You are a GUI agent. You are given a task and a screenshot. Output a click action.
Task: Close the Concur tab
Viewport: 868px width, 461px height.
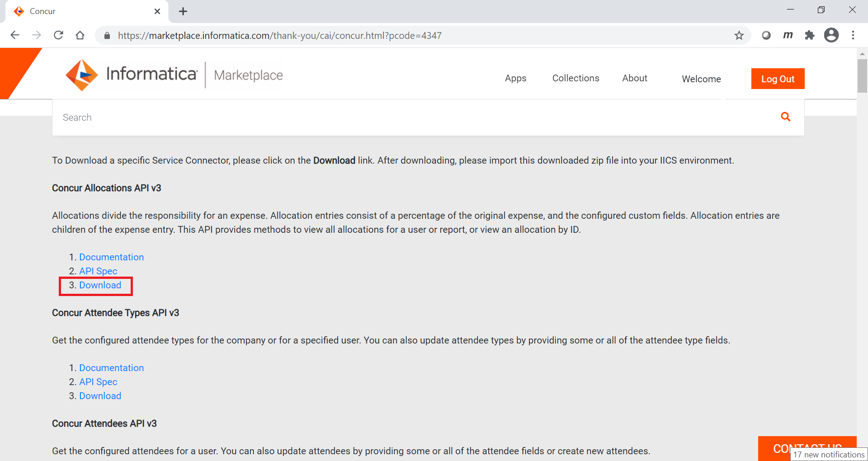157,11
